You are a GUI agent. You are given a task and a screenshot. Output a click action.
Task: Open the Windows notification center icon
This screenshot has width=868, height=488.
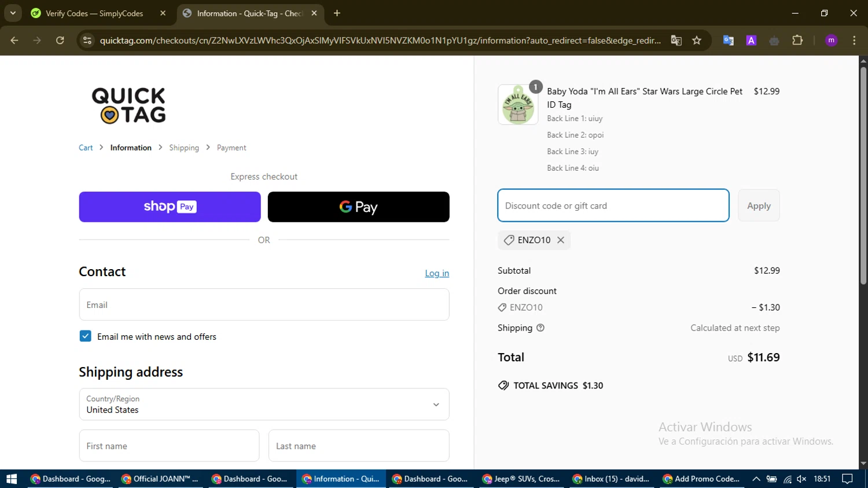pyautogui.click(x=847, y=479)
